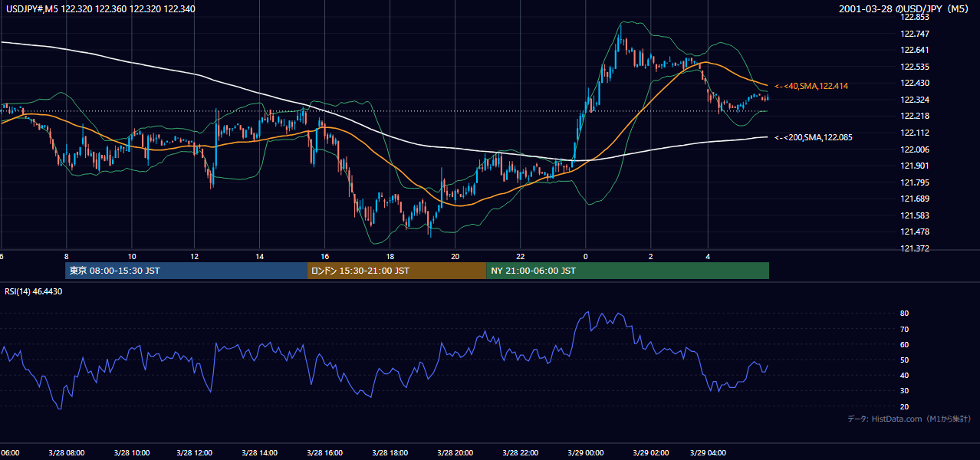Image resolution: width=980 pixels, height=460 pixels.
Task: Click price axis label 122.006
Action: [916, 149]
